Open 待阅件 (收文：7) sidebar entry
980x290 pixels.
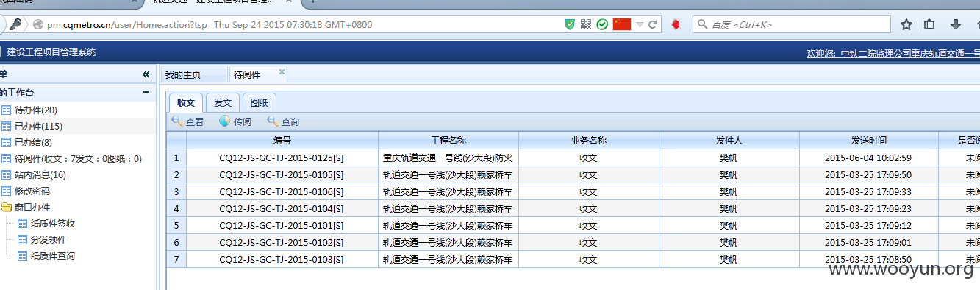pos(78,158)
